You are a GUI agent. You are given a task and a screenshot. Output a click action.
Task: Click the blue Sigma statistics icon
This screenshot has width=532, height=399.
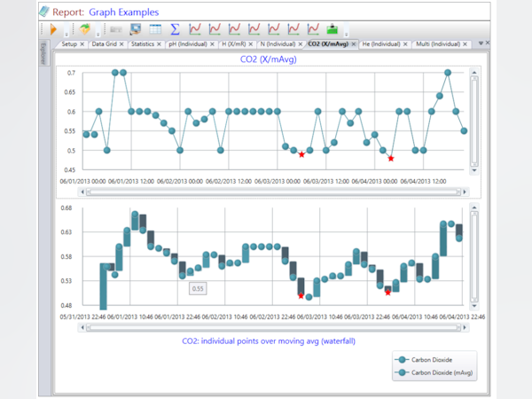coord(175,29)
